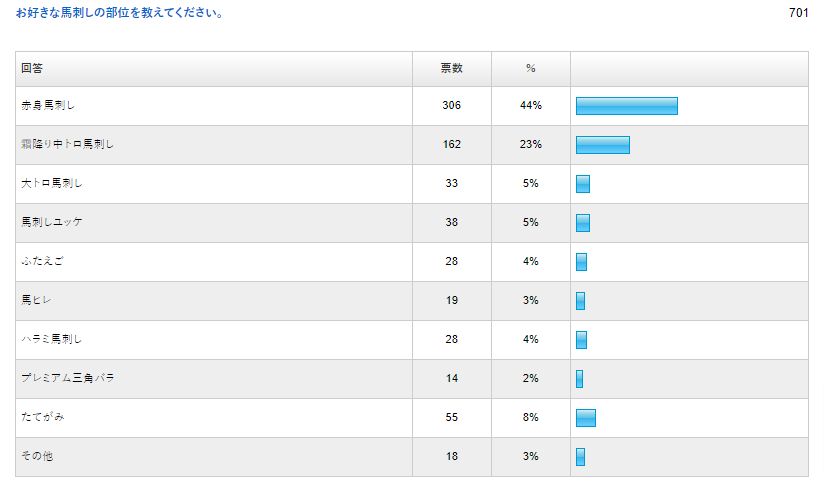The image size is (824, 490).
Task: Click the survey question title text
Action: pos(120,14)
